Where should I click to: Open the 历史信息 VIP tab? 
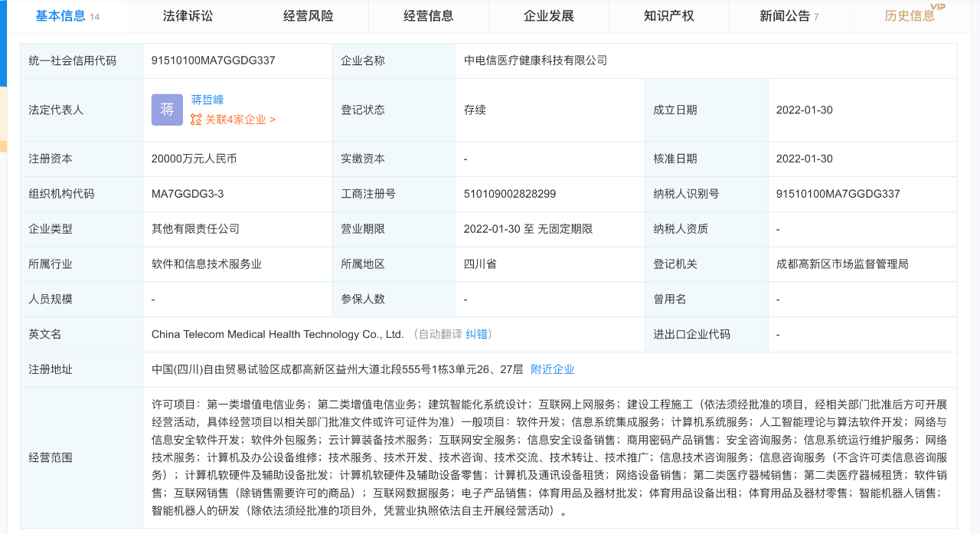point(909,16)
